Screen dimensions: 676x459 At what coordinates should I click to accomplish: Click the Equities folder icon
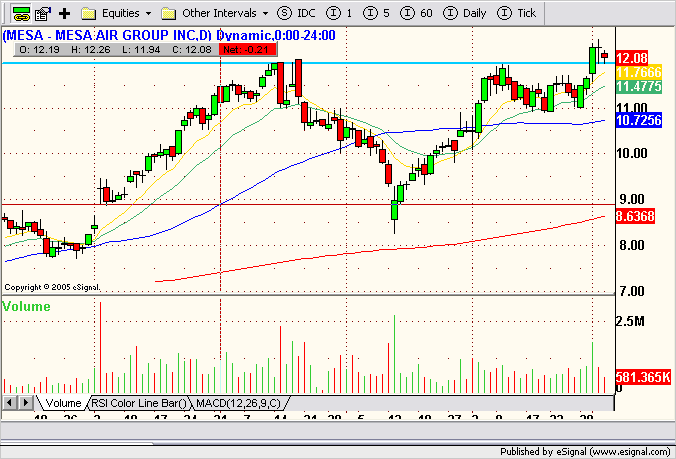(x=88, y=14)
